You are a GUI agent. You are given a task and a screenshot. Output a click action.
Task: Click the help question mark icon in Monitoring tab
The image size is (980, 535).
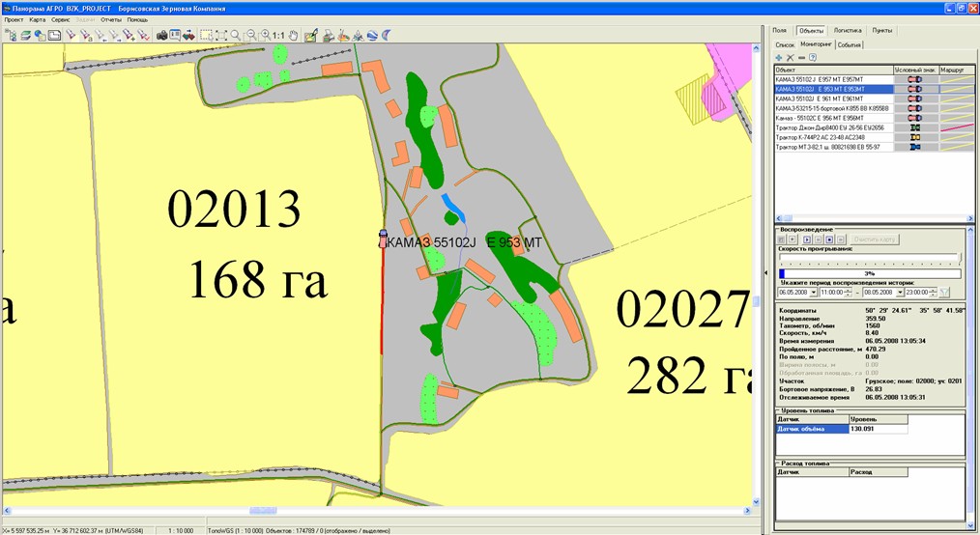[x=813, y=58]
